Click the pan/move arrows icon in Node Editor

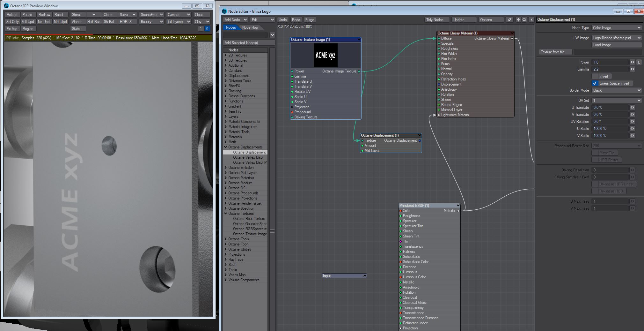[x=518, y=20]
